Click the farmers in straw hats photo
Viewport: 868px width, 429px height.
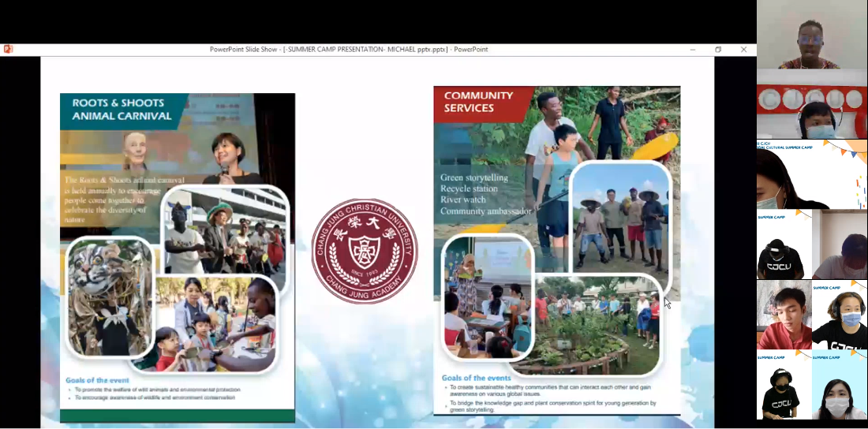[619, 217]
